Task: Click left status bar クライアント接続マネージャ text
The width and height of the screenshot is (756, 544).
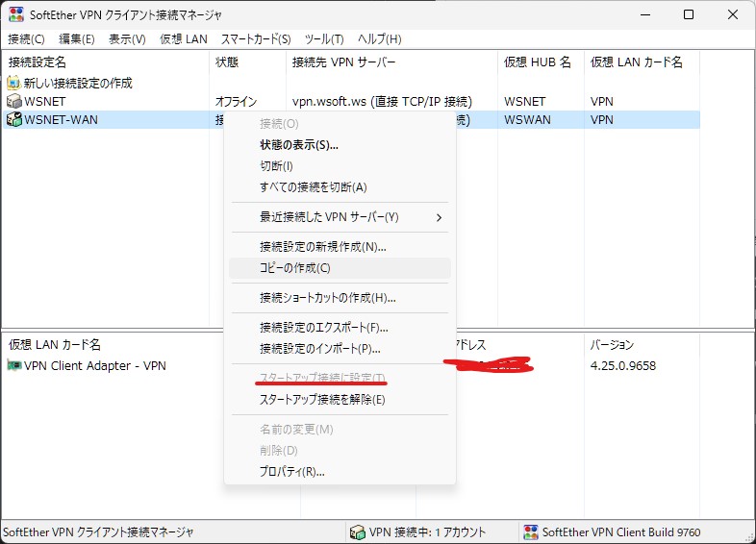Action: tap(98, 532)
